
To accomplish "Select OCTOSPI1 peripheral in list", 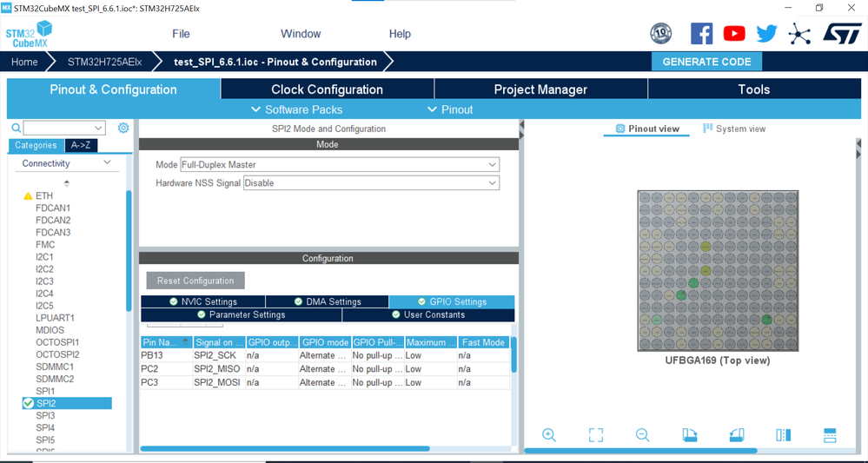I will coord(57,342).
